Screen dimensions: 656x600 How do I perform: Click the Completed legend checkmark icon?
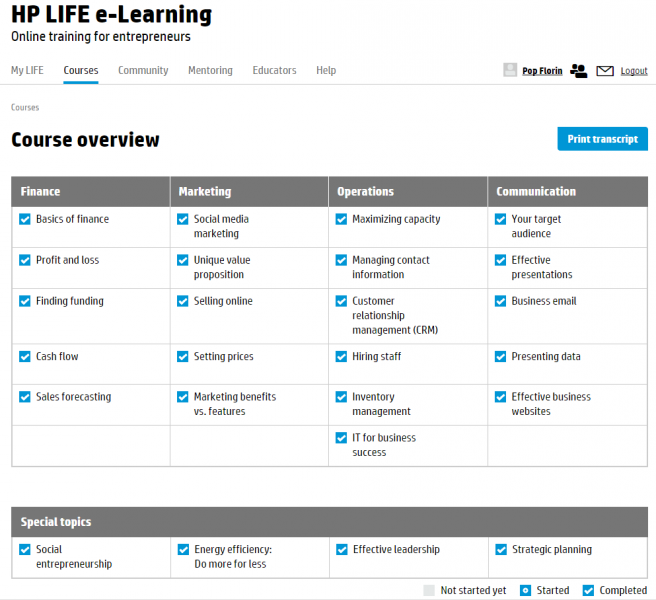click(588, 590)
